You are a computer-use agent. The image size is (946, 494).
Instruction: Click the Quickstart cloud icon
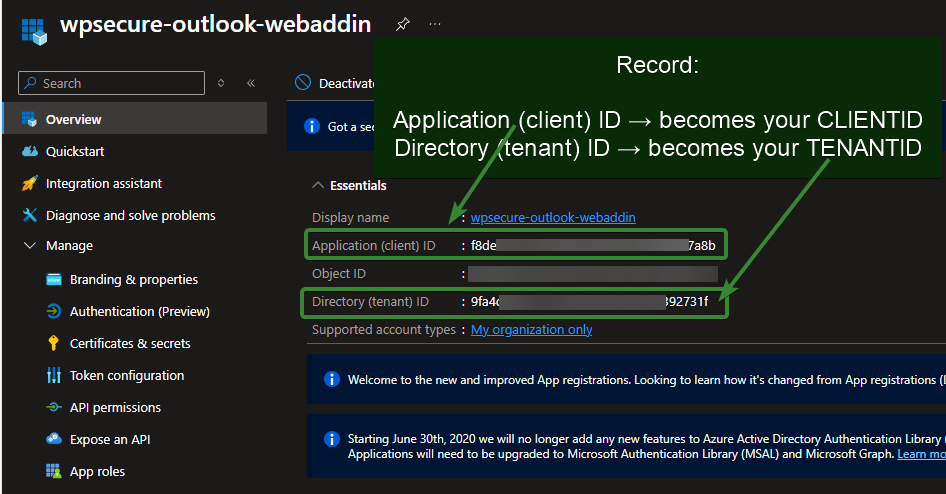pyautogui.click(x=29, y=152)
